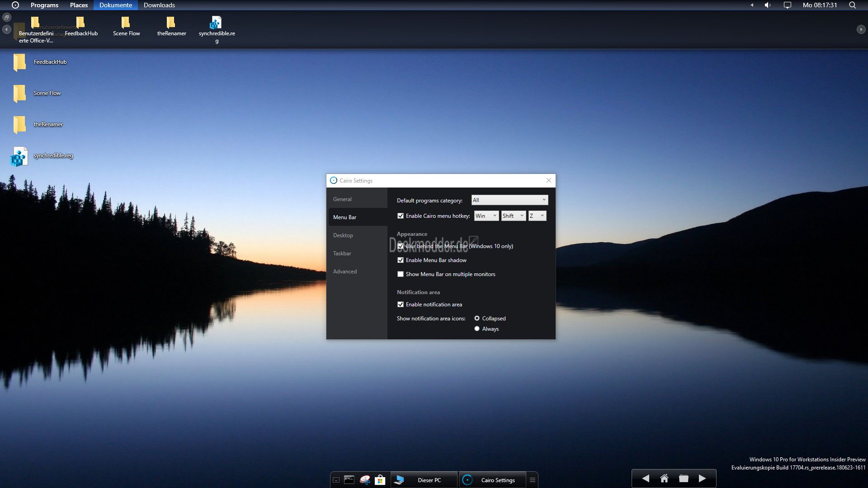This screenshot has width=868, height=488.
Task: Open the action center notification icon
Action: pyautogui.click(x=787, y=5)
